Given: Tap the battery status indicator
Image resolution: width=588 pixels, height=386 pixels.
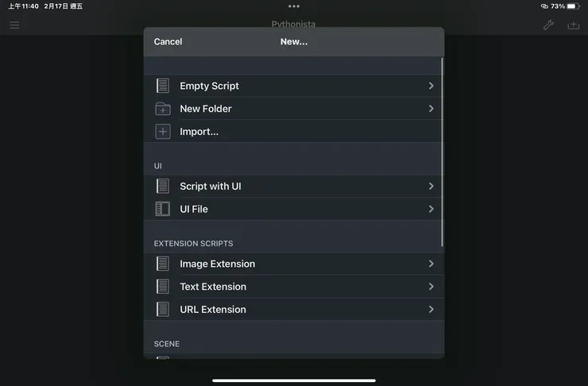Looking at the screenshot, I should click(571, 6).
